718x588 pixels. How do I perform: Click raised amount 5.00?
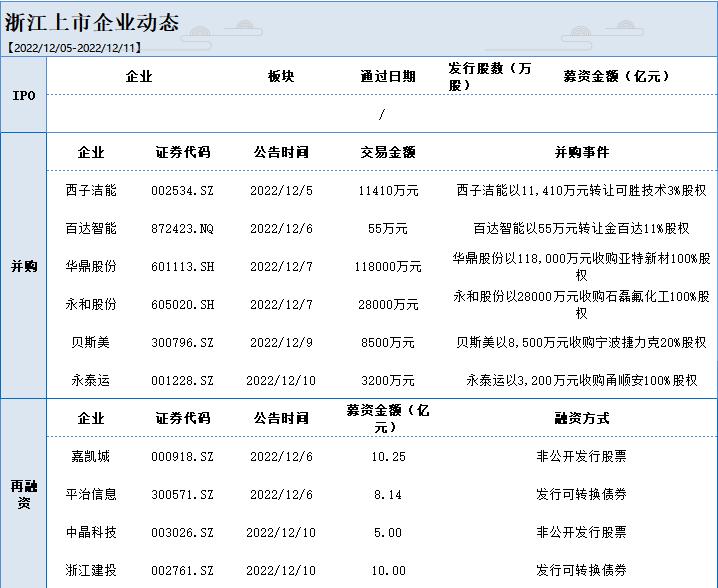(388, 533)
